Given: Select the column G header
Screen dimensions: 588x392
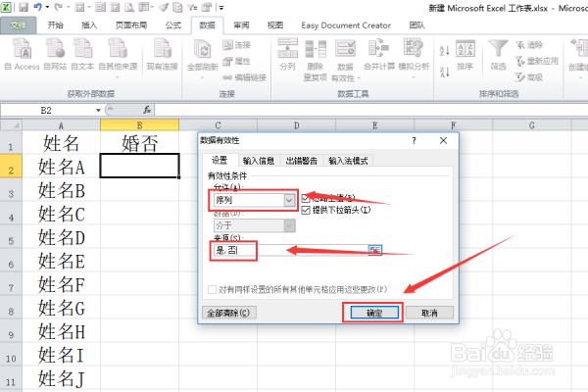Looking at the screenshot, I should [532, 125].
